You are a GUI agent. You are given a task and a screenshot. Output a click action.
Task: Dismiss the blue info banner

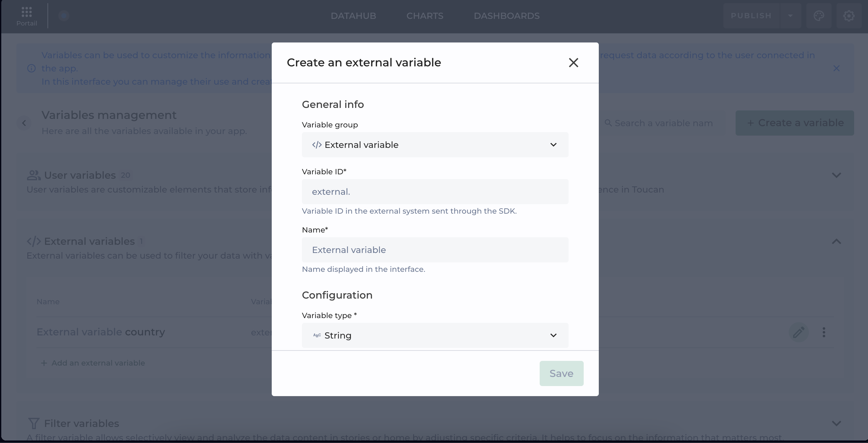click(x=836, y=69)
